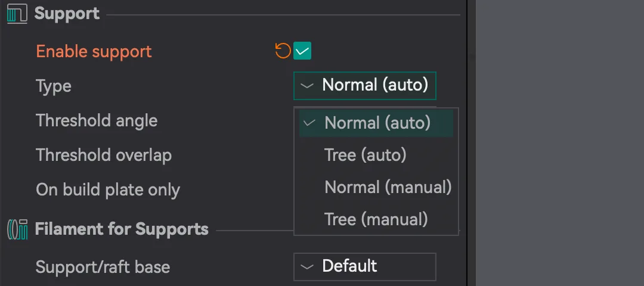Click the Support/raft base label
644x286 pixels.
(x=103, y=268)
